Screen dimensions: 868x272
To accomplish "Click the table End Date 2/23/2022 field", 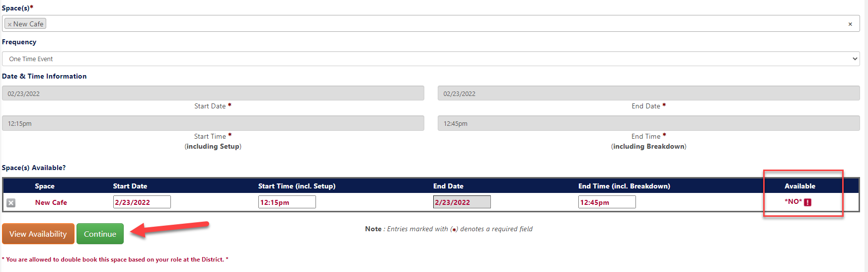I will [462, 202].
